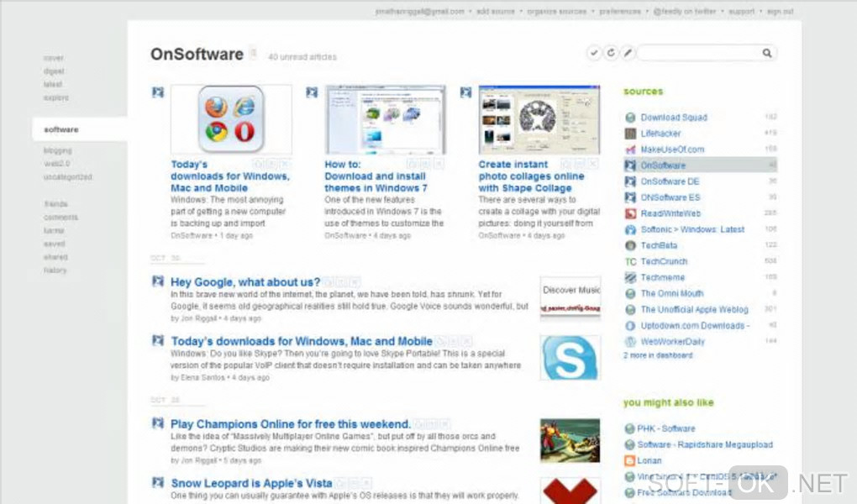Click the pencil edit icon
Image resolution: width=857 pixels, height=504 pixels.
point(628,53)
